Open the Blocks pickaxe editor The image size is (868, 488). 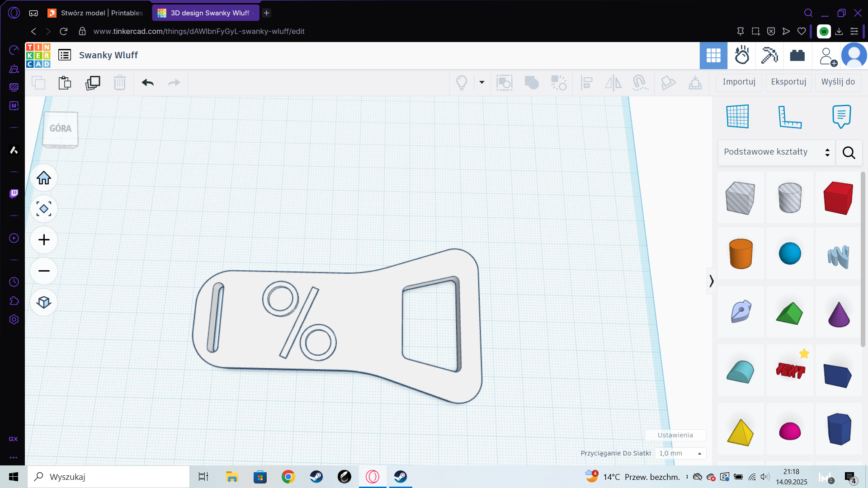click(769, 56)
